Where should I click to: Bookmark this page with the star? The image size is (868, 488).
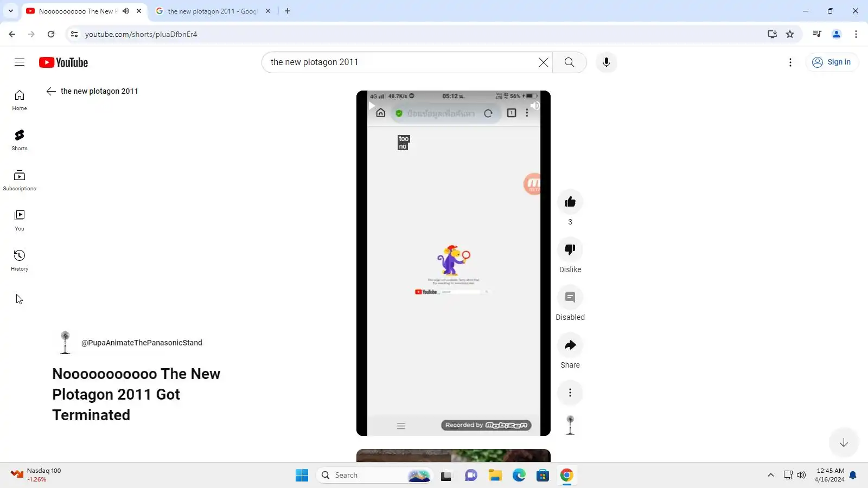[790, 34]
